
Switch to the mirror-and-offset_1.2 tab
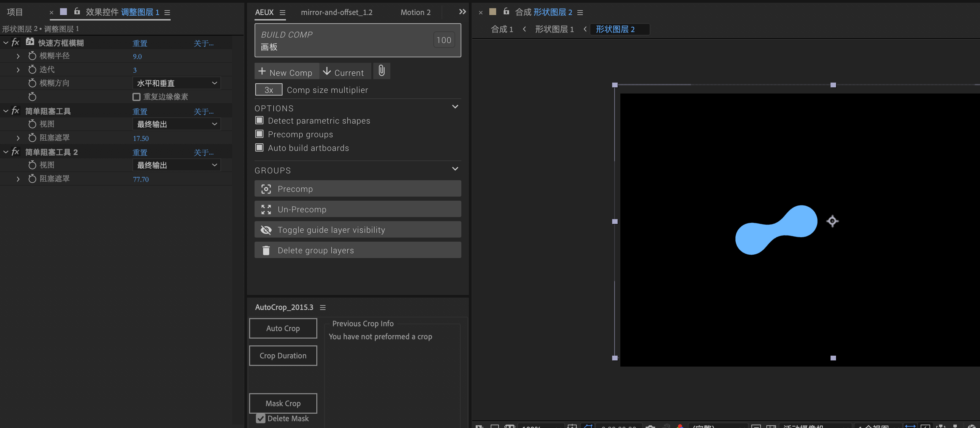click(337, 12)
